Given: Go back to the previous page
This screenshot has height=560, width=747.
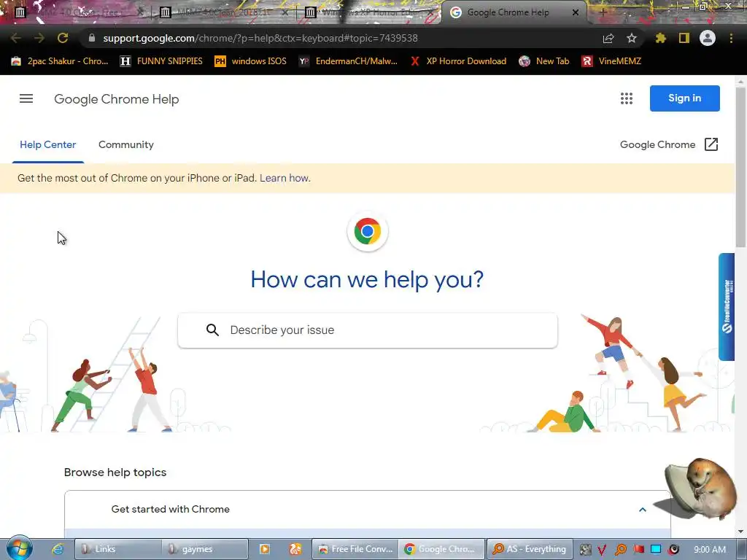Looking at the screenshot, I should click(16, 38).
